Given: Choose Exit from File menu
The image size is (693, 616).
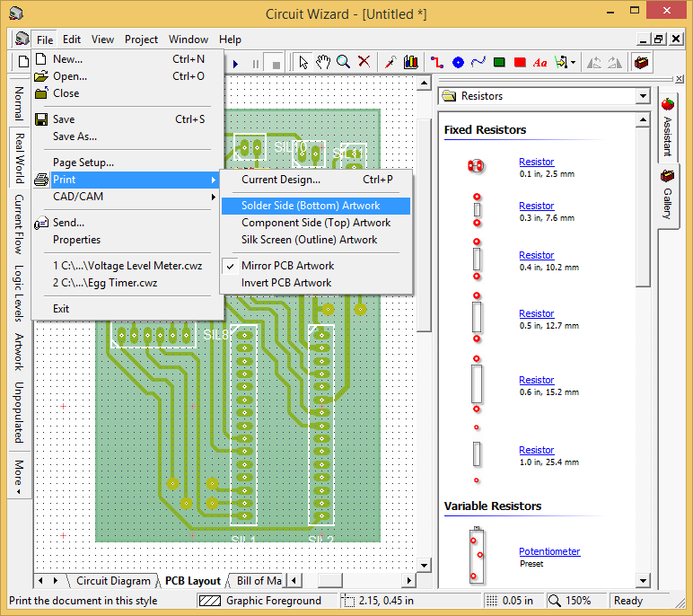Looking at the screenshot, I should pyautogui.click(x=127, y=309).
